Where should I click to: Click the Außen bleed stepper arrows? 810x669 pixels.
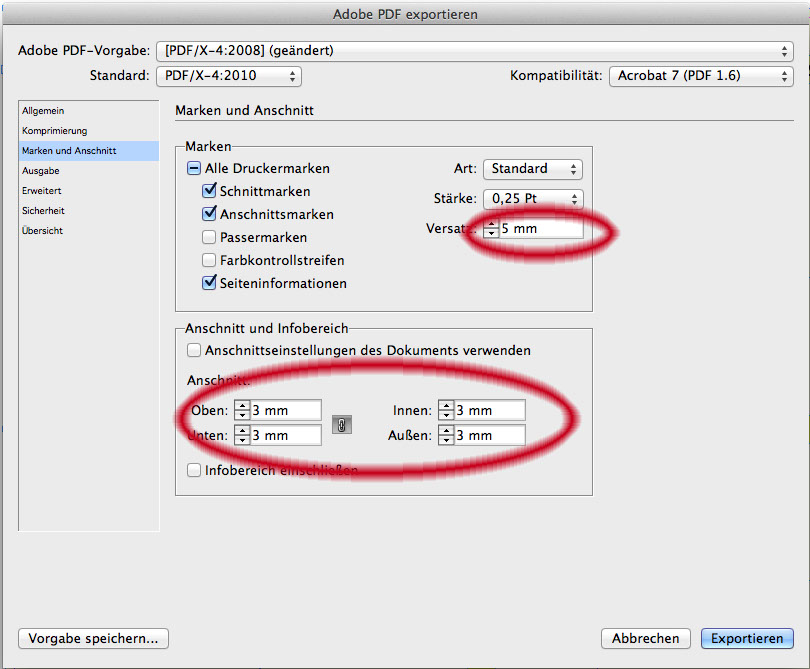coord(446,435)
